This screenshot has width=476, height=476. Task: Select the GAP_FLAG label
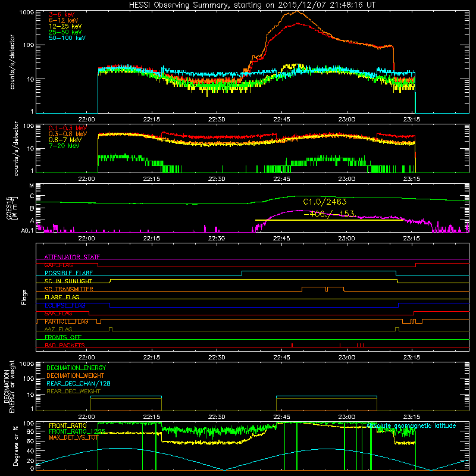click(58, 265)
